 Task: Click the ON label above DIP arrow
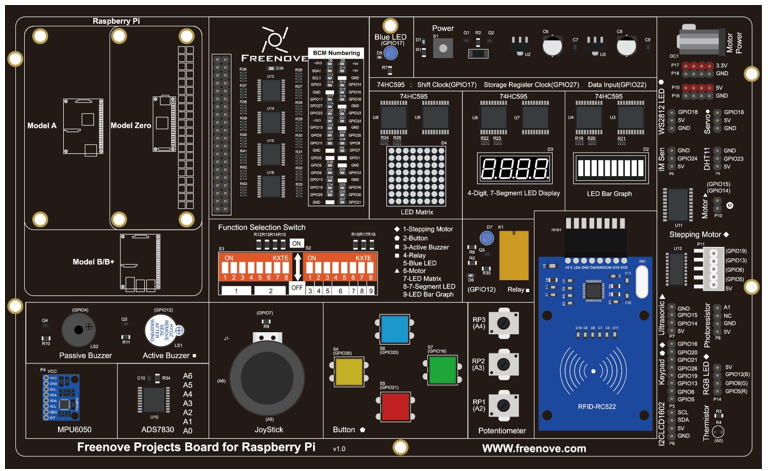tap(296, 244)
